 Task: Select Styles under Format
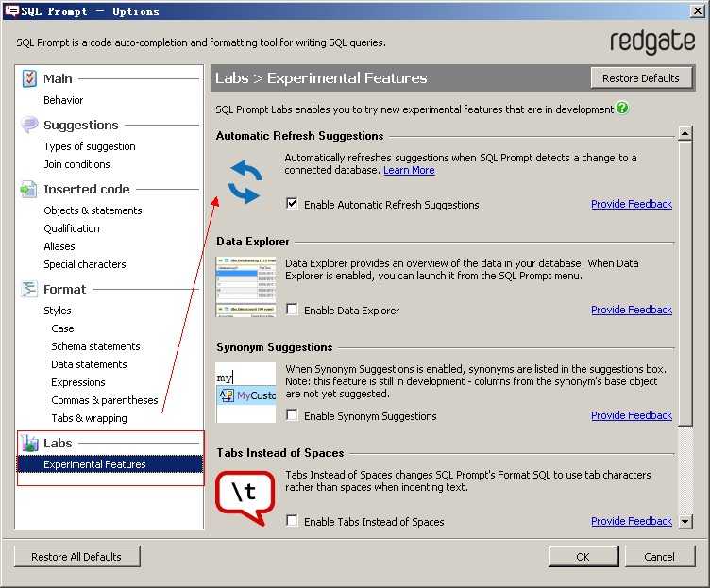click(58, 311)
